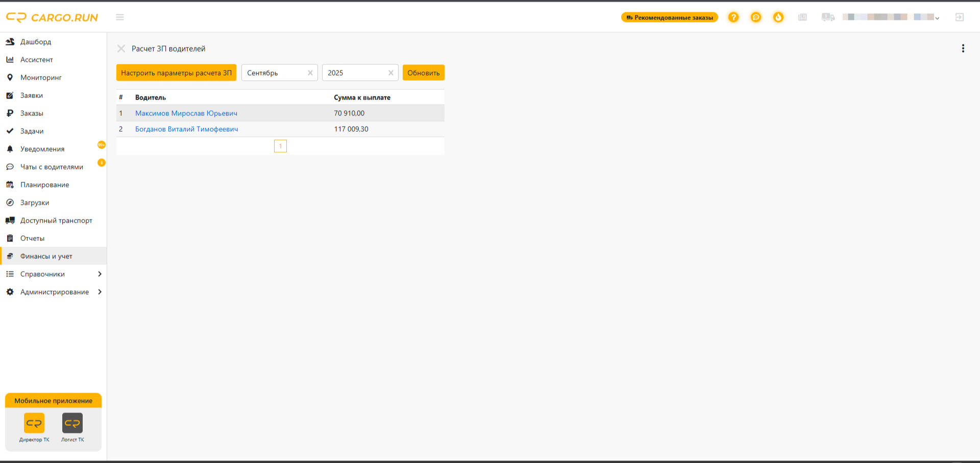Viewport: 980px width, 463px height.
Task: Click the truck icon in header
Action: (828, 17)
